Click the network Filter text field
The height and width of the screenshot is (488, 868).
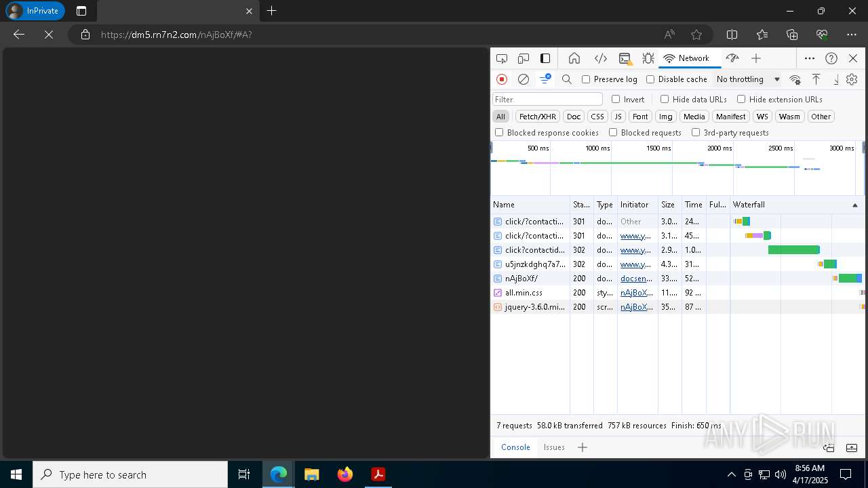coord(547,99)
